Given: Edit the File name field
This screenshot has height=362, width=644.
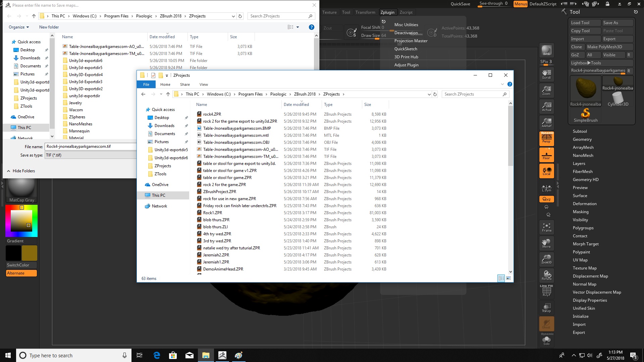Looking at the screenshot, I should click(x=91, y=146).
